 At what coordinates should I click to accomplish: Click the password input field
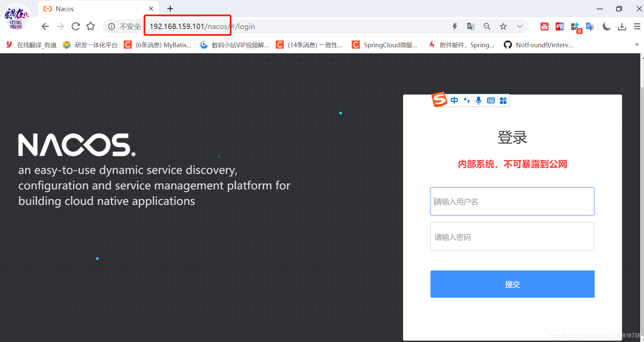coord(512,236)
